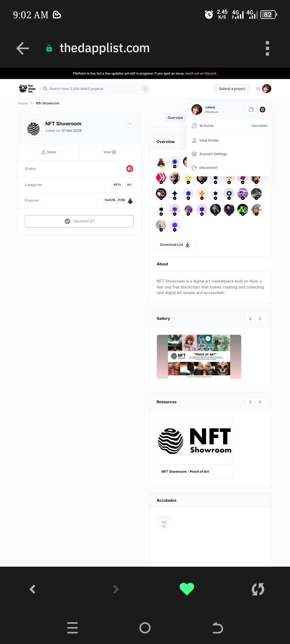Screen dimensions: 290x644
Task: Toggle the Upvoted 47 button
Action: click(79, 221)
